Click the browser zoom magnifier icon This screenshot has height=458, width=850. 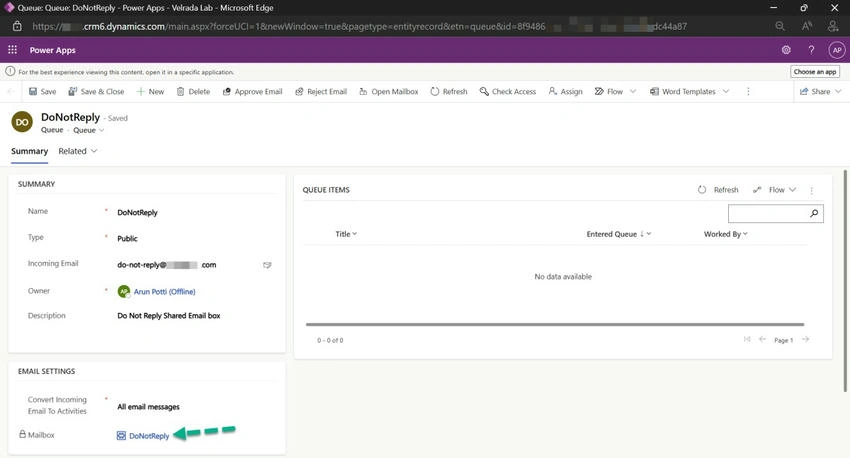coord(780,26)
